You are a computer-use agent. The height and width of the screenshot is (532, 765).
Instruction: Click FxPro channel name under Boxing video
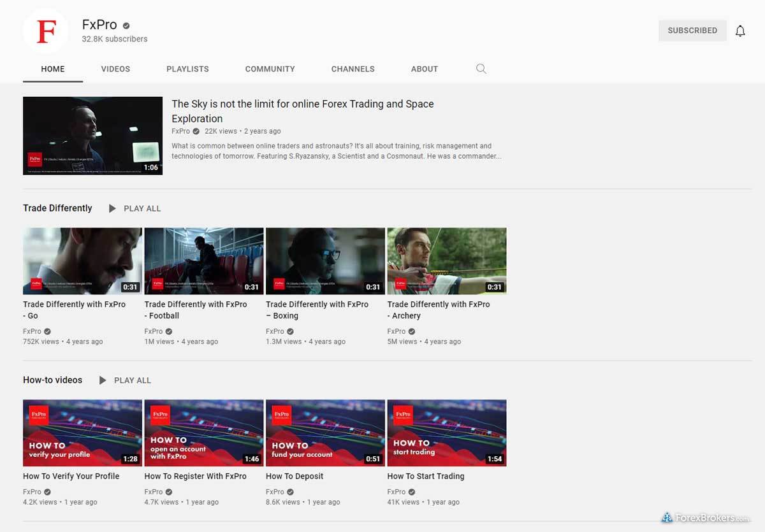(275, 331)
